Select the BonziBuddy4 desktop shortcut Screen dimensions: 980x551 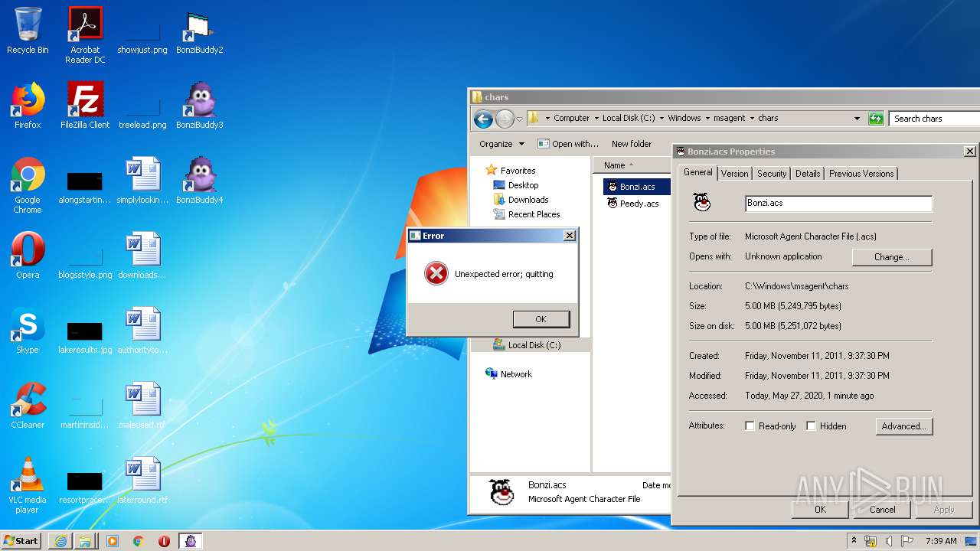pos(199,181)
